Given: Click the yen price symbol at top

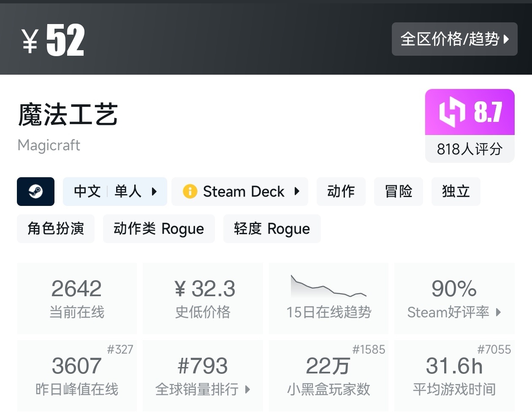Looking at the screenshot, I should tap(30, 41).
